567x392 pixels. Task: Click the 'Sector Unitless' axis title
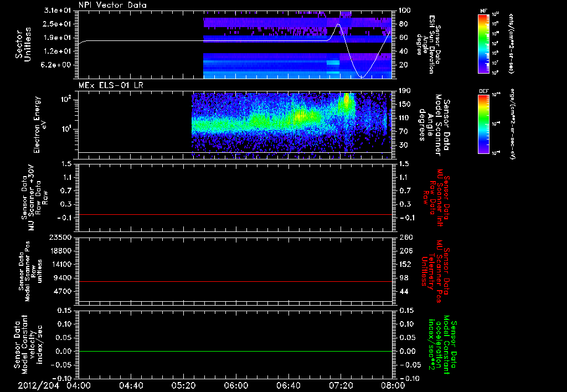click(23, 44)
